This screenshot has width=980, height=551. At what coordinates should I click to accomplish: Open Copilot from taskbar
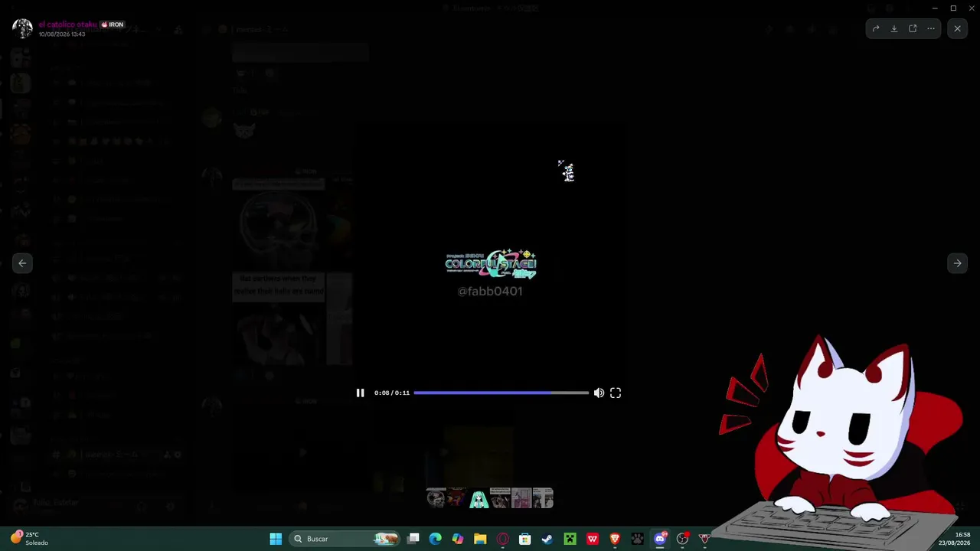458,539
